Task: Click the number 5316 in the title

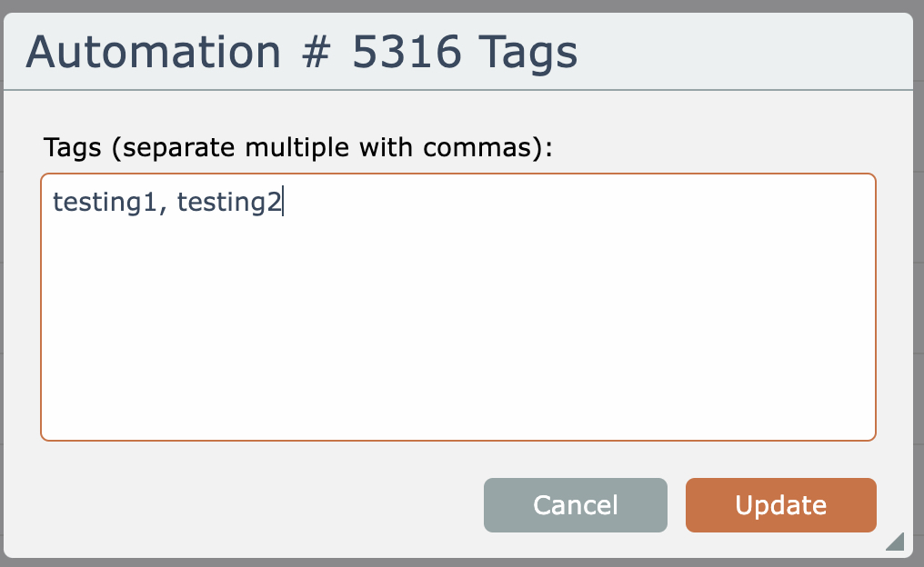Action: [x=407, y=53]
